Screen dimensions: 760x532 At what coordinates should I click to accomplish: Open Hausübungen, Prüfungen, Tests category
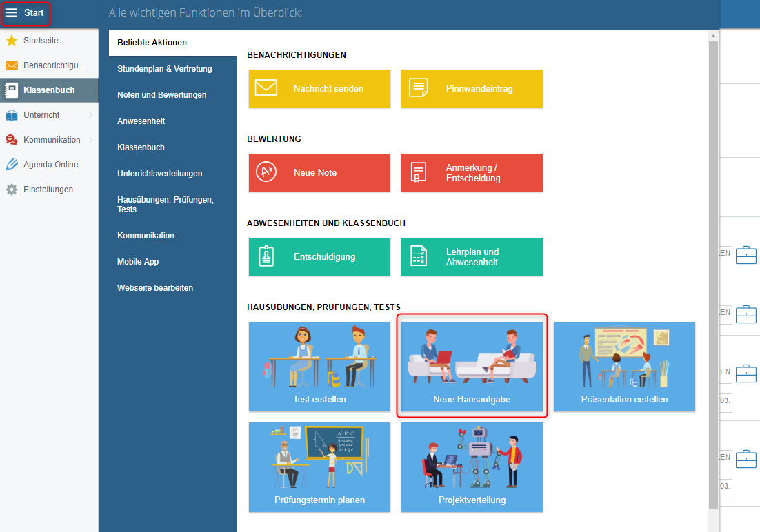(x=166, y=205)
